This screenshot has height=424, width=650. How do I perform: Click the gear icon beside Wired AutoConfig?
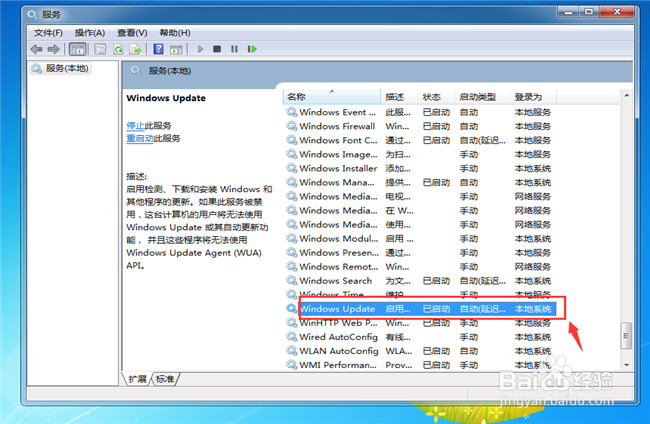[292, 337]
